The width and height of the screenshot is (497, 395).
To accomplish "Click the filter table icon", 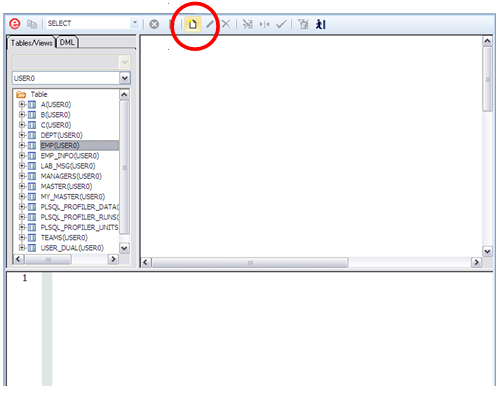I will click(303, 24).
